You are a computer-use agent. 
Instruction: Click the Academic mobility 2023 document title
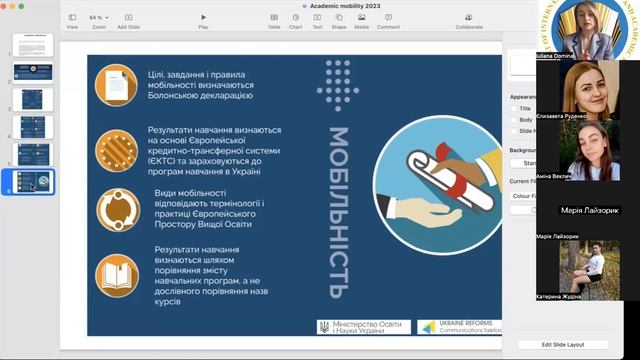[345, 6]
